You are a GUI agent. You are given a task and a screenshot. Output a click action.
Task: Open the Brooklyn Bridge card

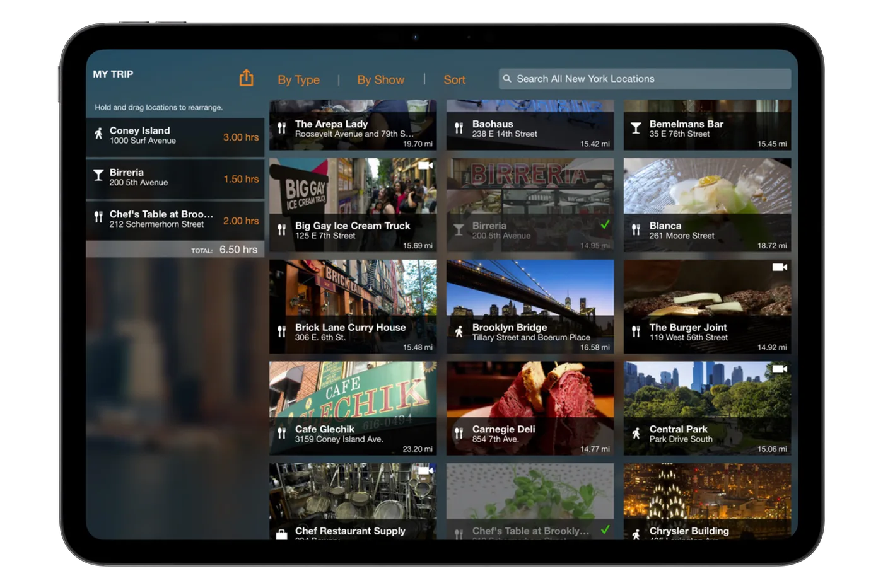point(530,306)
